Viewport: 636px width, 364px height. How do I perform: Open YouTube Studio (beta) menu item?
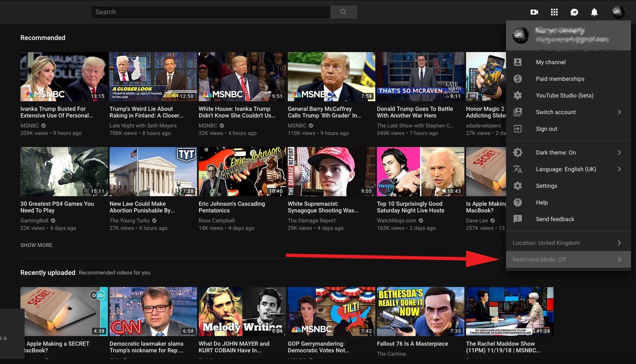(564, 95)
